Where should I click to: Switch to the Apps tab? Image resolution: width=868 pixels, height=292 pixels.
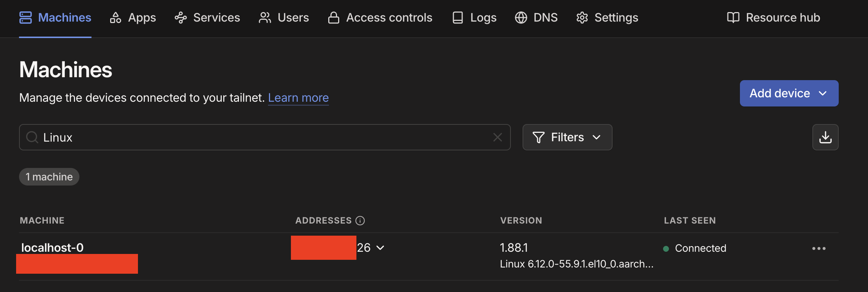pyautogui.click(x=133, y=18)
